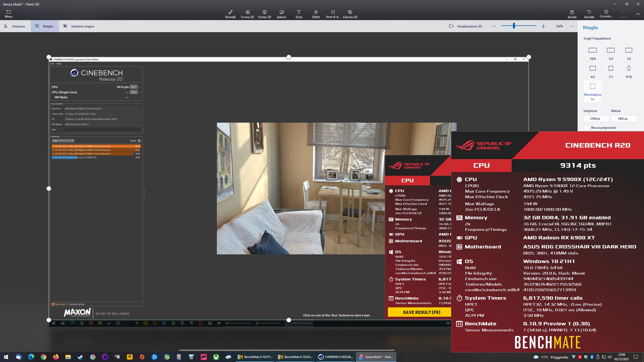
Task: Choose the Seleziona selection tool
Action: click(15, 26)
